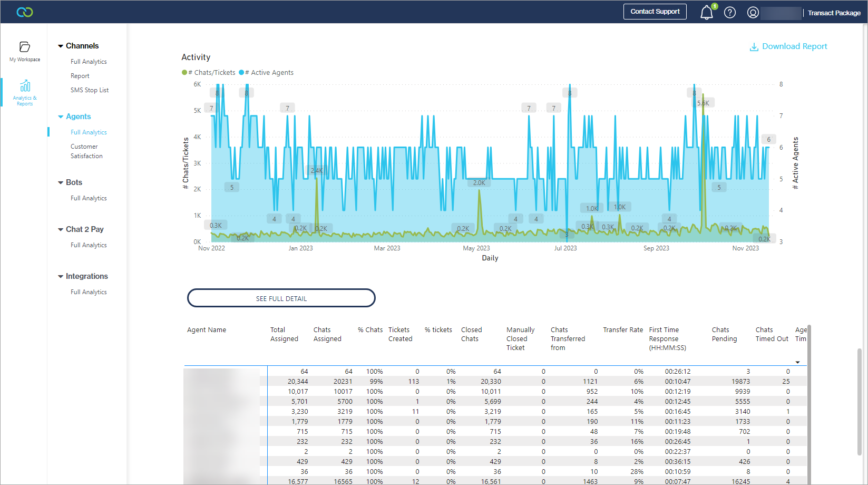Collapse the Bots section
Screen dimensions: 868x485
tap(61, 183)
